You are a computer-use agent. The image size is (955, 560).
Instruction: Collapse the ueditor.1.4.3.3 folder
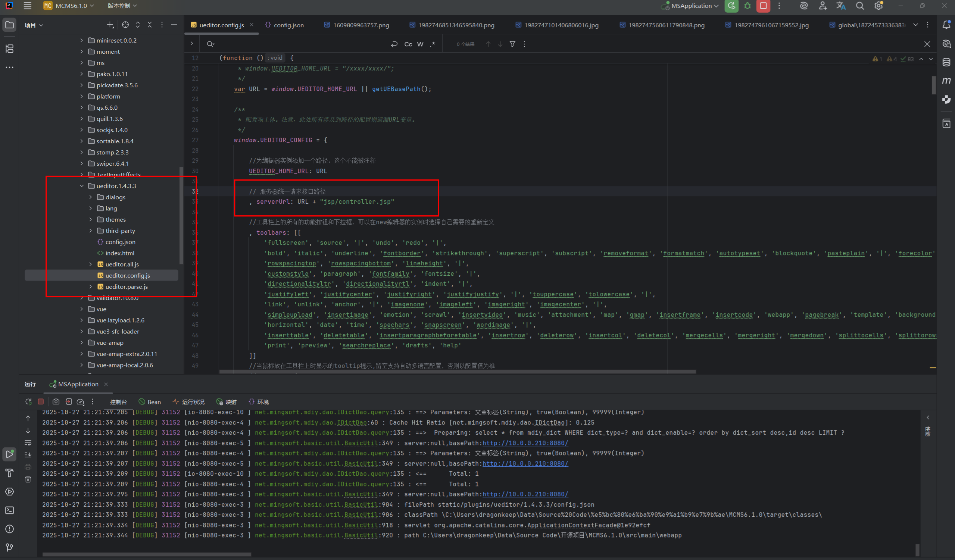tap(81, 186)
